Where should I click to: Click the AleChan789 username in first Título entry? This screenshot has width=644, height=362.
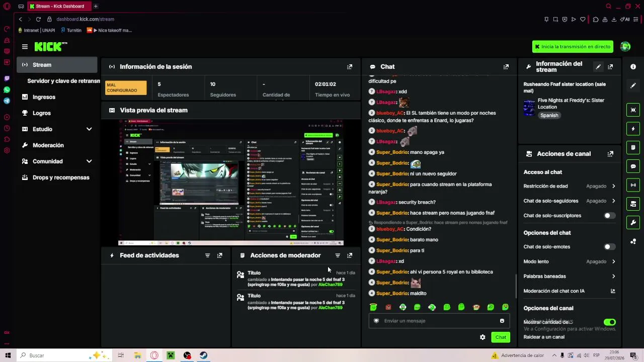pos(331,285)
